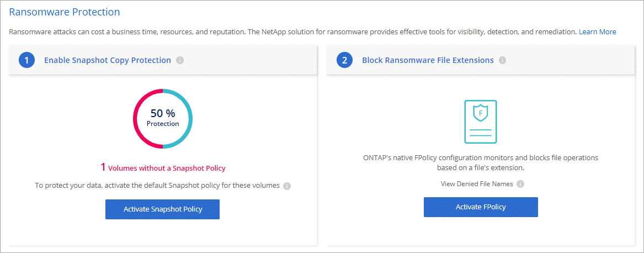Viewport: 644px width, 253px height.
Task: Open View Denied File Names
Action: click(x=476, y=184)
